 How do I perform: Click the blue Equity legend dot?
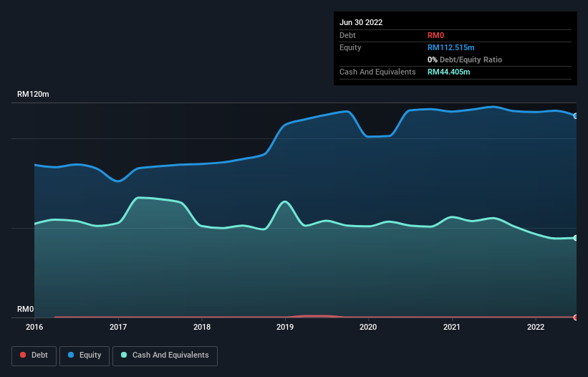pyautogui.click(x=71, y=355)
